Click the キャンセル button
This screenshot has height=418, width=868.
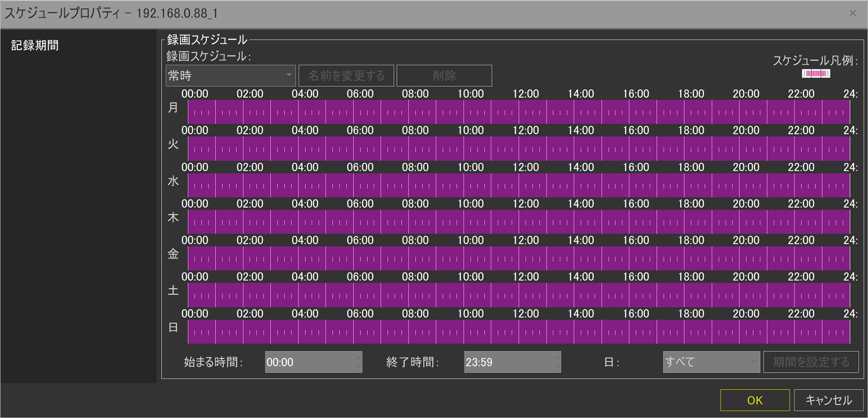click(x=828, y=400)
